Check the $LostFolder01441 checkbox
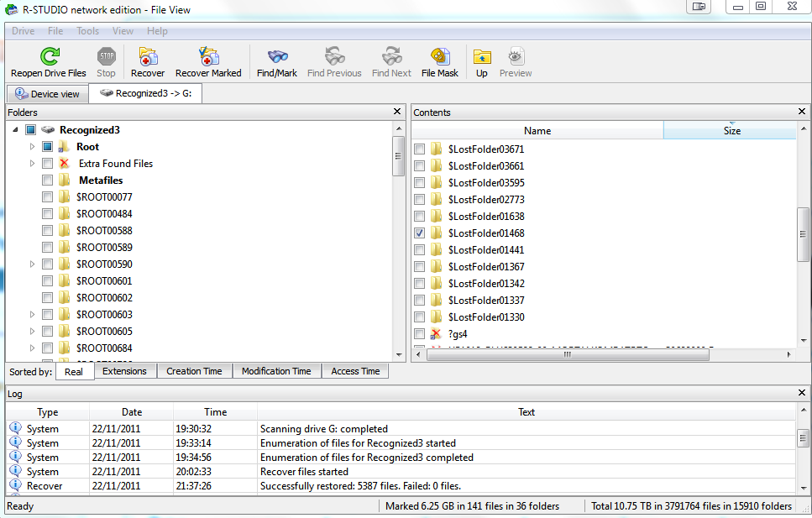Screen dimensions: 812x518 click(x=420, y=249)
